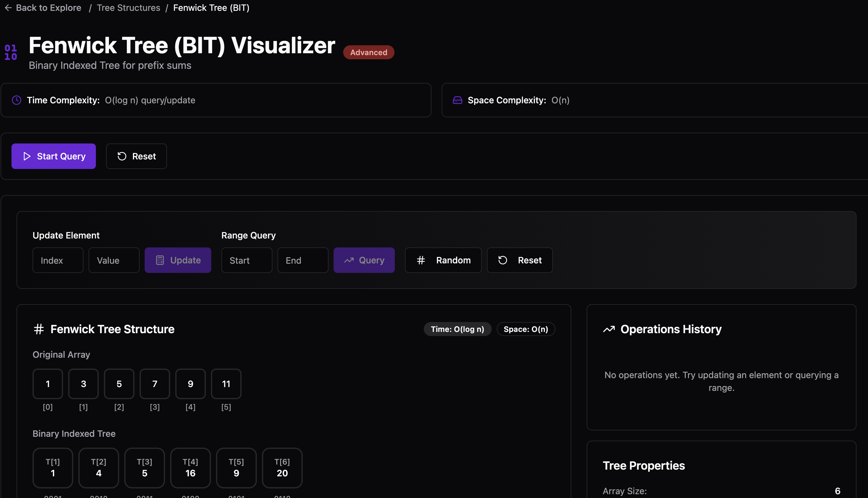868x498 pixels.
Task: Click the trend icon beside Operations History heading
Action: (609, 329)
